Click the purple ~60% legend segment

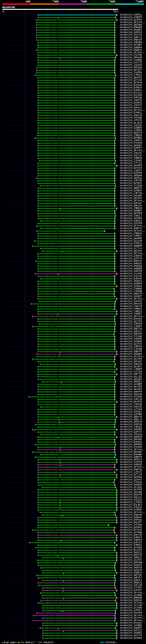click(73, 4)
